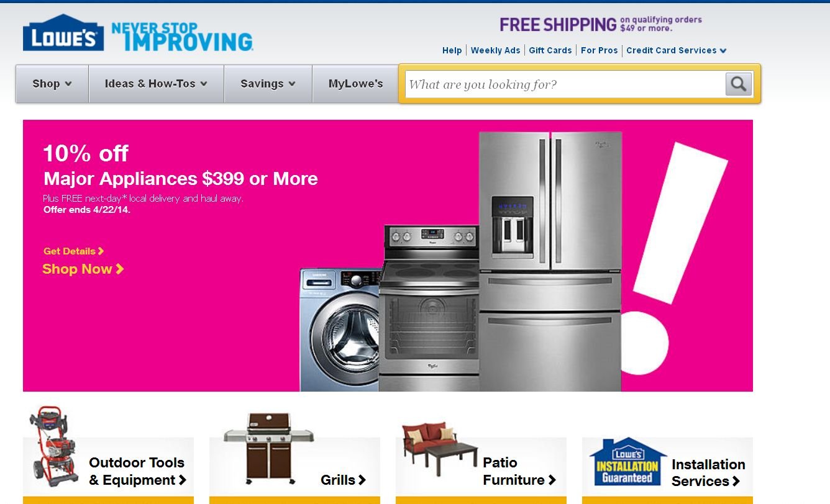Click the patio furniture set image
Viewport: 830px width, 504px height.
pyautogui.click(x=440, y=447)
